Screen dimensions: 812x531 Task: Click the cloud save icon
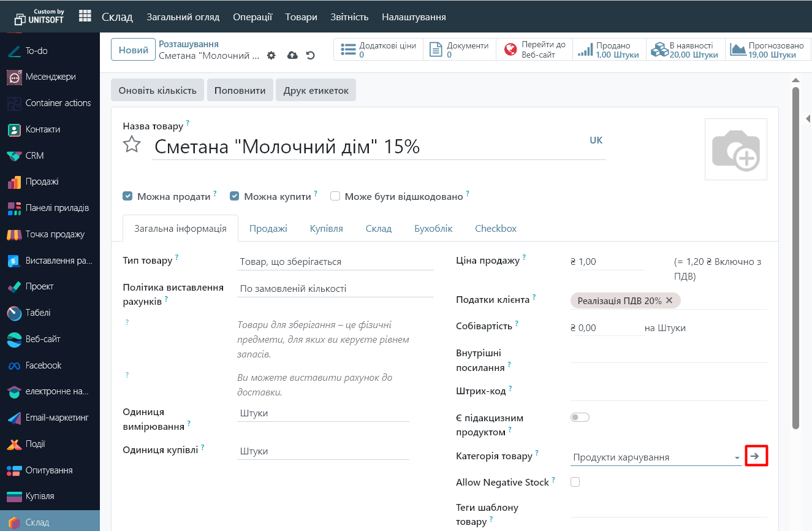(x=292, y=55)
